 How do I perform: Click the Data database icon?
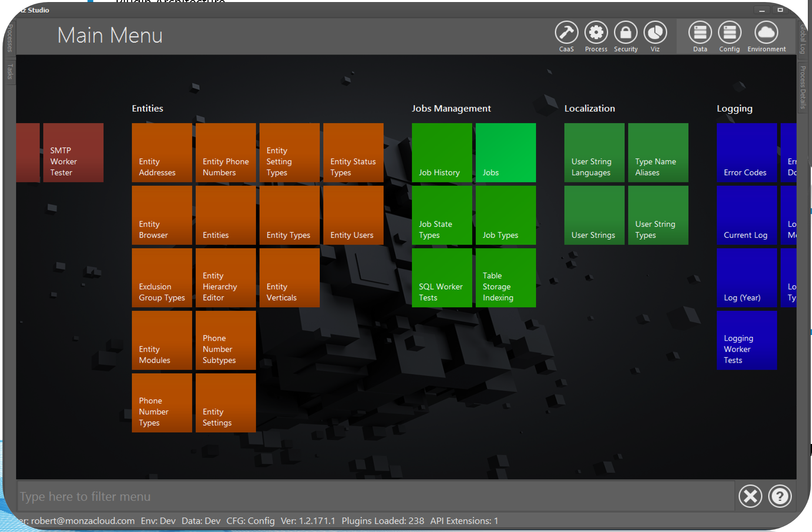[x=700, y=33]
